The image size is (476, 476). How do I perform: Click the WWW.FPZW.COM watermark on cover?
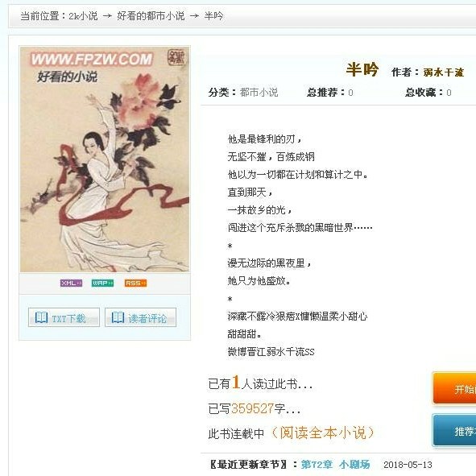tap(92, 59)
